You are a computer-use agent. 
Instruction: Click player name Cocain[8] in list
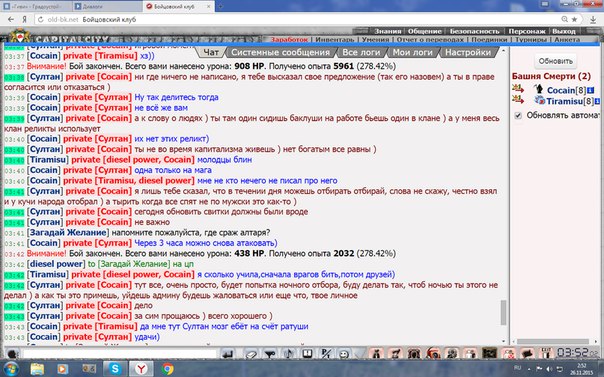566,90
